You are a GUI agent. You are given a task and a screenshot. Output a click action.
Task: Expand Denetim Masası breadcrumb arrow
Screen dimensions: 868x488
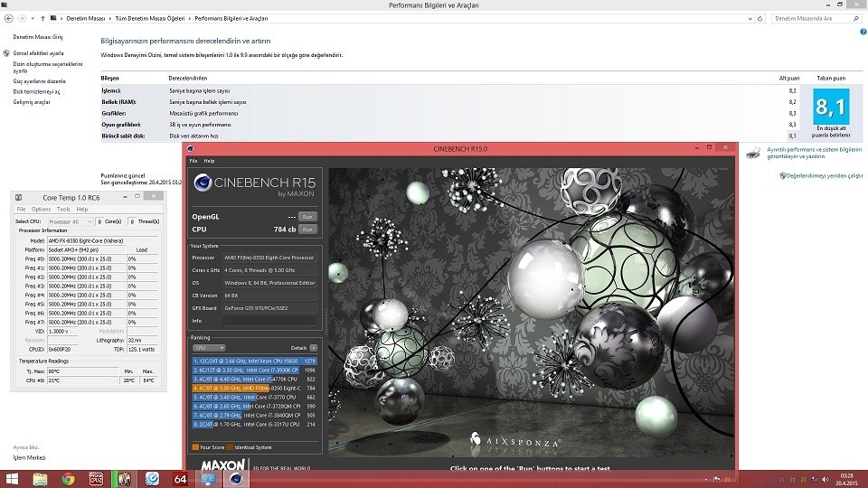(110, 18)
